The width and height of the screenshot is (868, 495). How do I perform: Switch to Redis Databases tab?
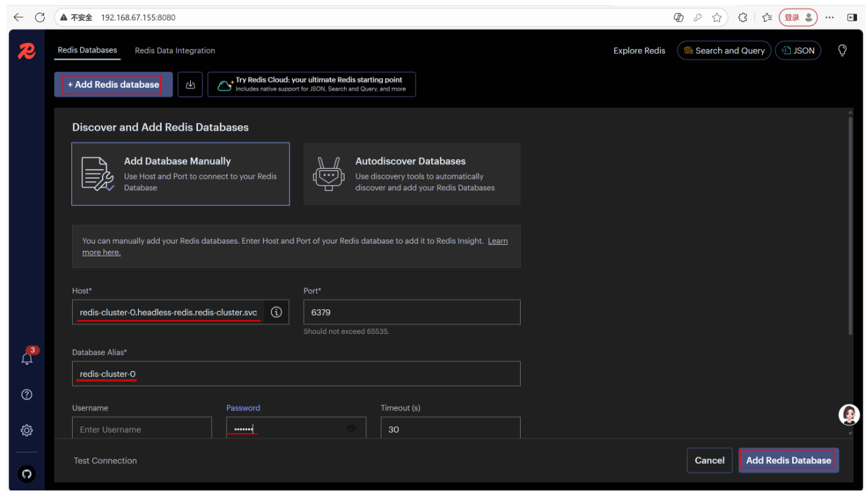click(x=88, y=50)
